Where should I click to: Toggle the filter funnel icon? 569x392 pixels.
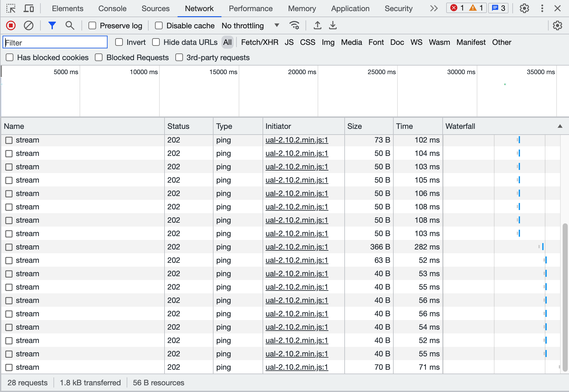tap(52, 25)
